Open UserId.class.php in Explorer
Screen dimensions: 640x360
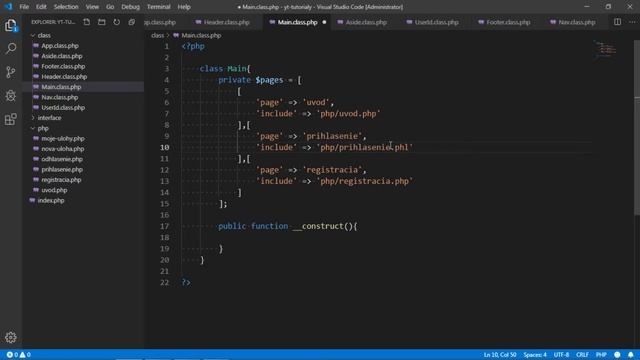pyautogui.click(x=63, y=108)
